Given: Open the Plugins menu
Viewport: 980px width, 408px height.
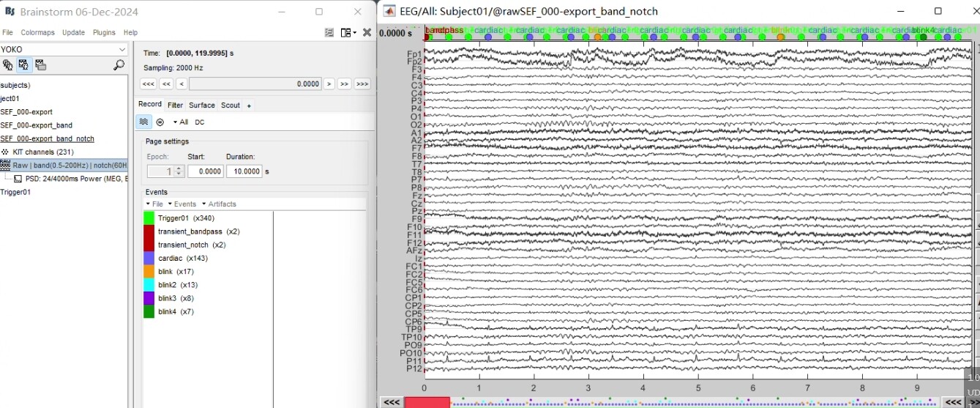Looking at the screenshot, I should point(104,33).
